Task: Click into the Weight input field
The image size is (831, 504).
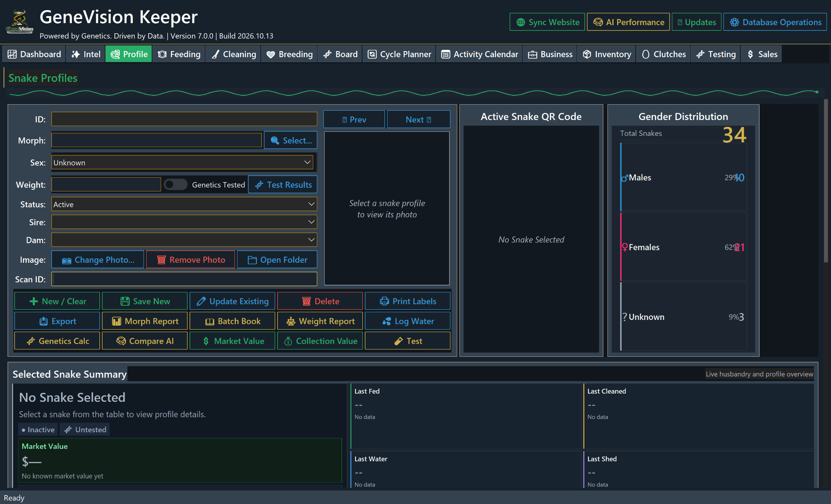Action: 106,184
